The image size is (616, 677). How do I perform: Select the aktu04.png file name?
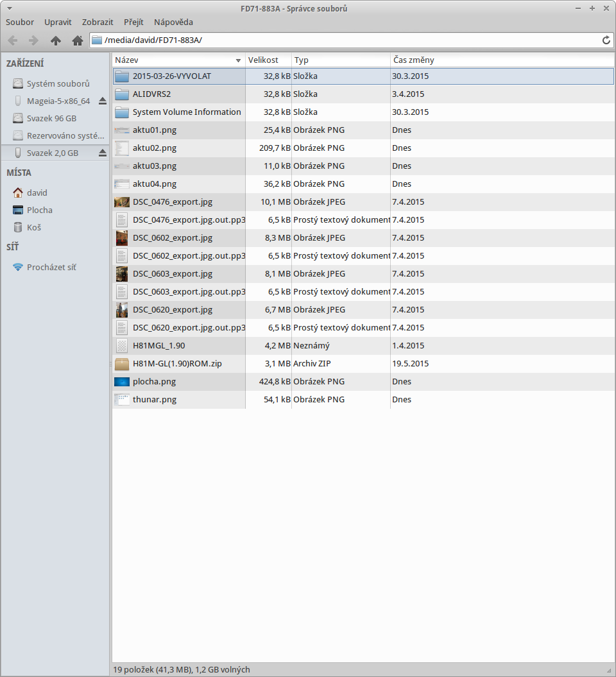[x=155, y=184]
